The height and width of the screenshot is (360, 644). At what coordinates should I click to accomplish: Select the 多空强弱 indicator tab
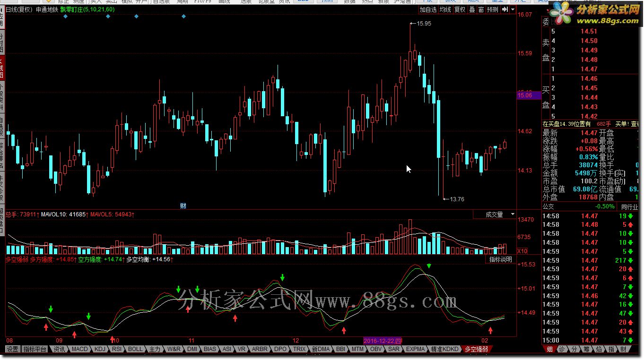point(477,349)
